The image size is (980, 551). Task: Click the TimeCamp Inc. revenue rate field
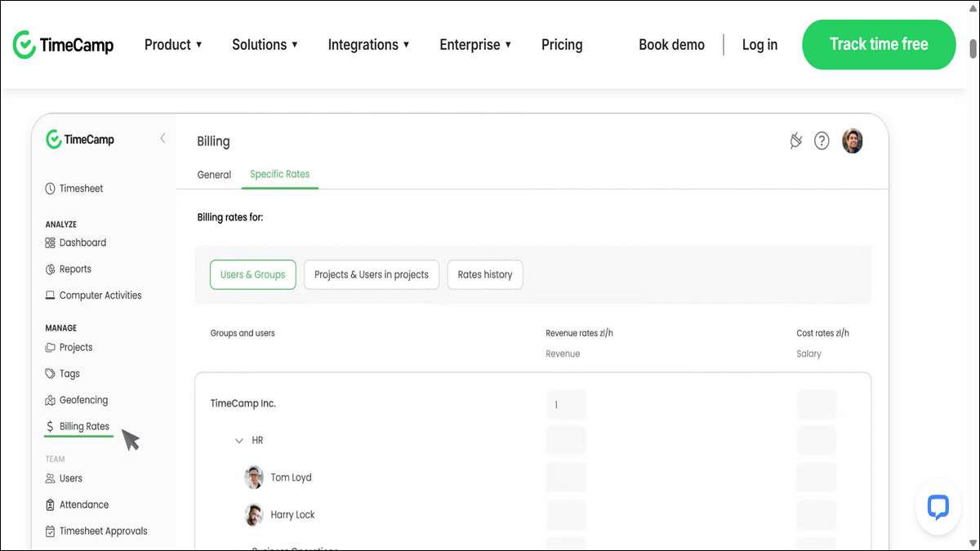[x=566, y=405]
